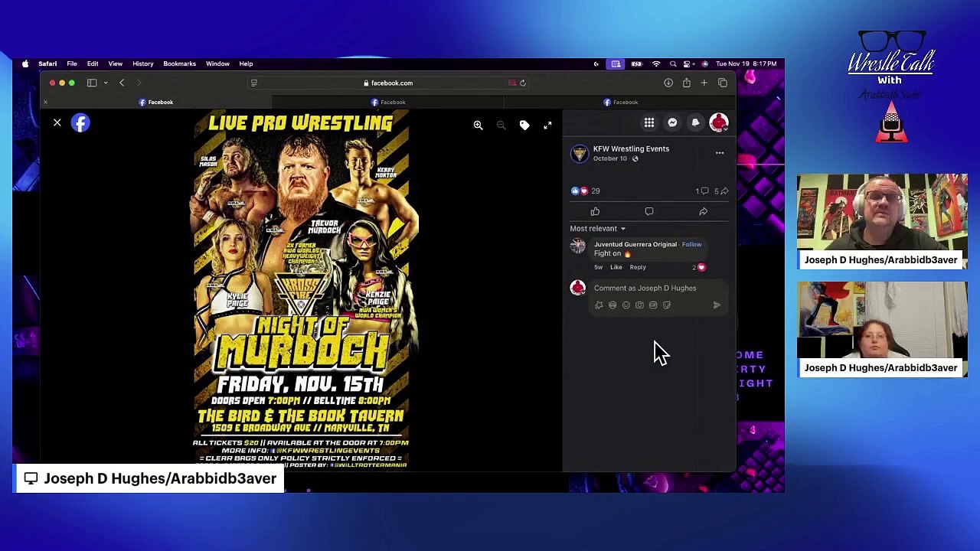
Task: Close the first Facebook tab
Action: tap(45, 102)
